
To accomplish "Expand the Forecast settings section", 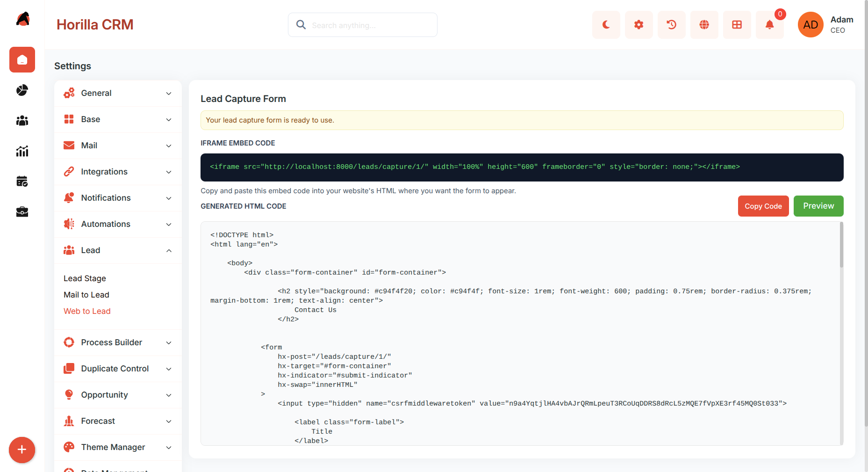I will pos(118,421).
